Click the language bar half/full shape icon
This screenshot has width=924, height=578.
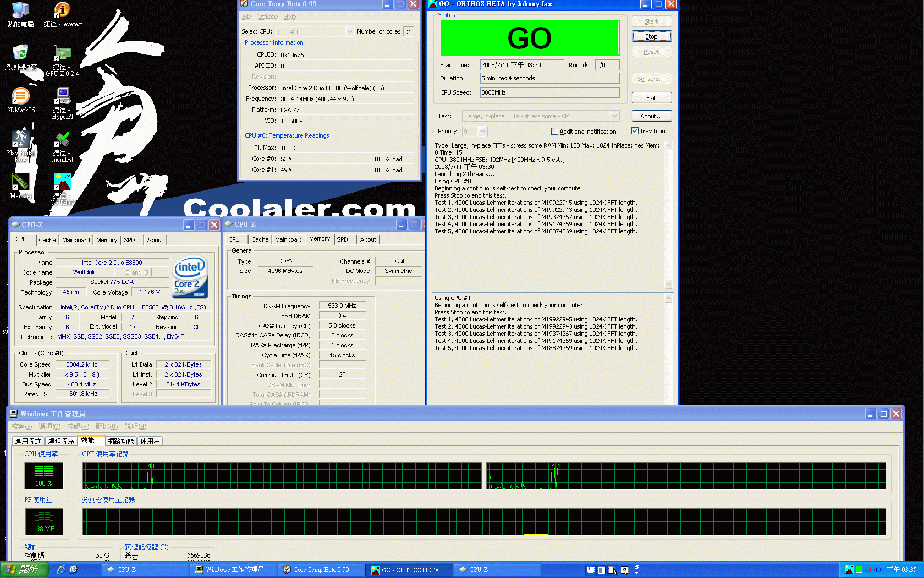coord(602,570)
